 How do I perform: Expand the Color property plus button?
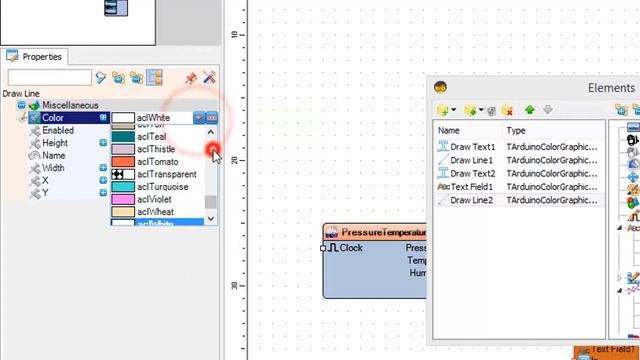[x=103, y=118]
